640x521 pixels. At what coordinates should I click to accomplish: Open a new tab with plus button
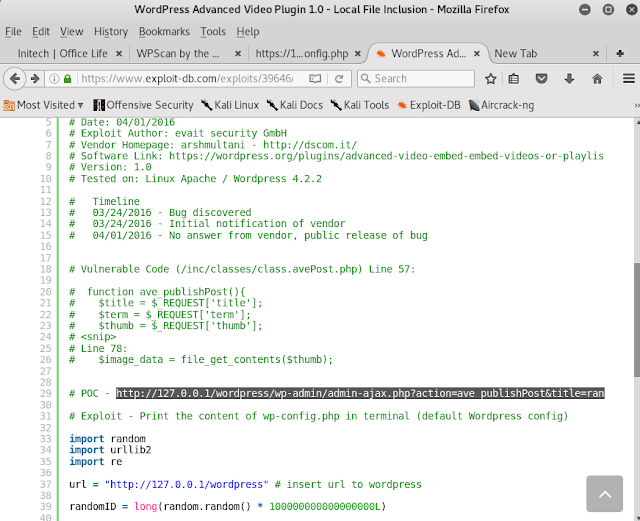coord(620,53)
